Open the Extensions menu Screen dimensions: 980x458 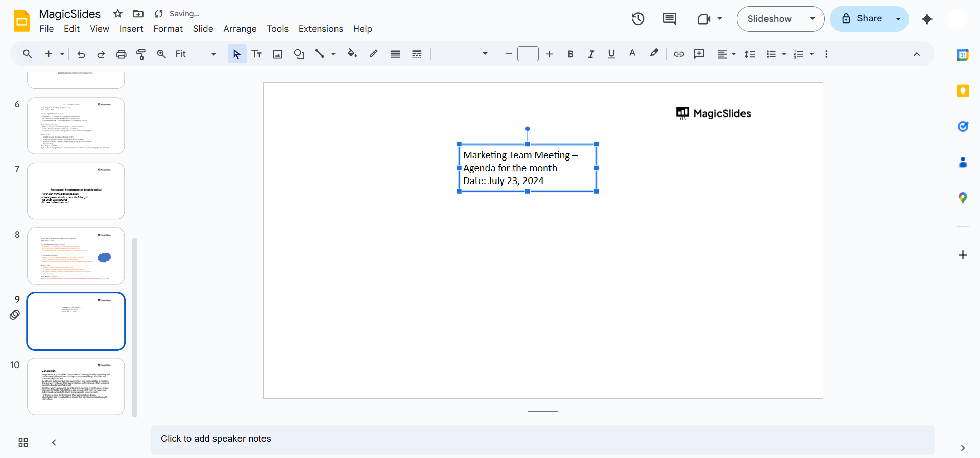pos(320,29)
